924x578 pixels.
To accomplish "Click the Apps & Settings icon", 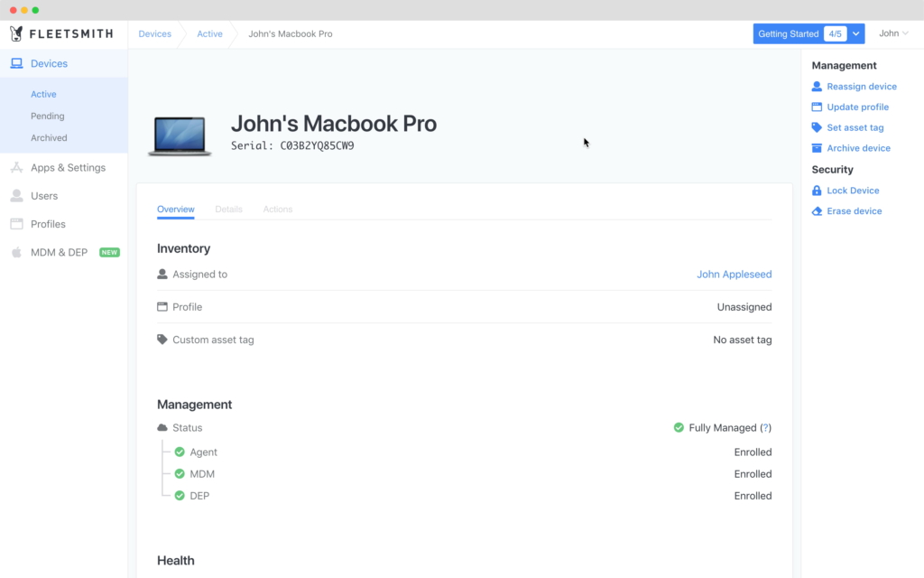I will coord(16,167).
